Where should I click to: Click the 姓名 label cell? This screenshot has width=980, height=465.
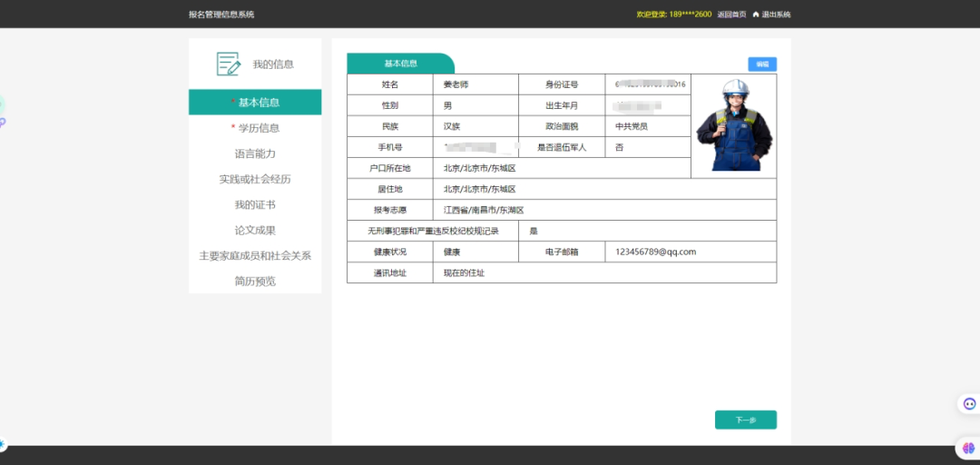[x=390, y=84]
